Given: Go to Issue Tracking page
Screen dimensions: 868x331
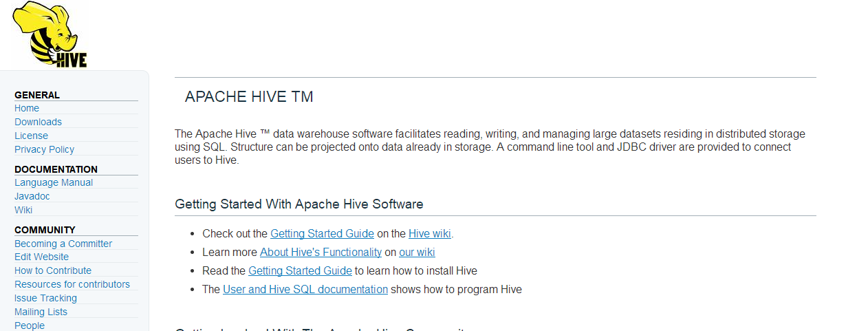Looking at the screenshot, I should click(x=45, y=298).
